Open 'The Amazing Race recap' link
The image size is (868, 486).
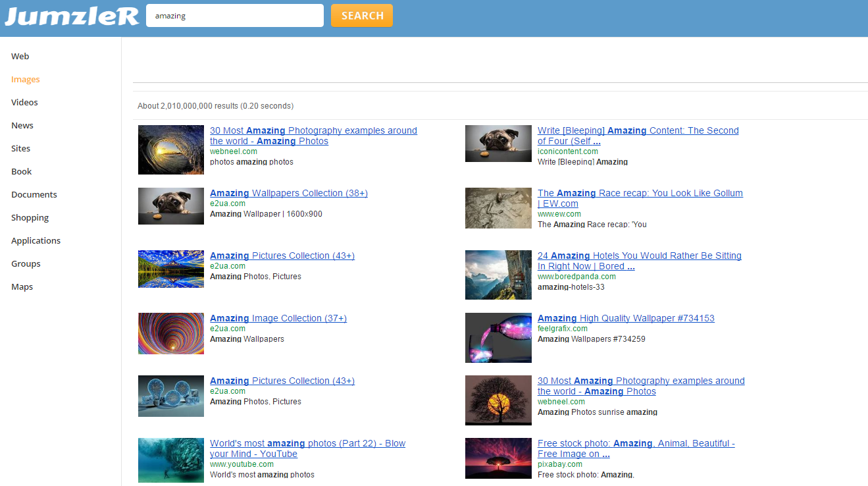point(640,198)
